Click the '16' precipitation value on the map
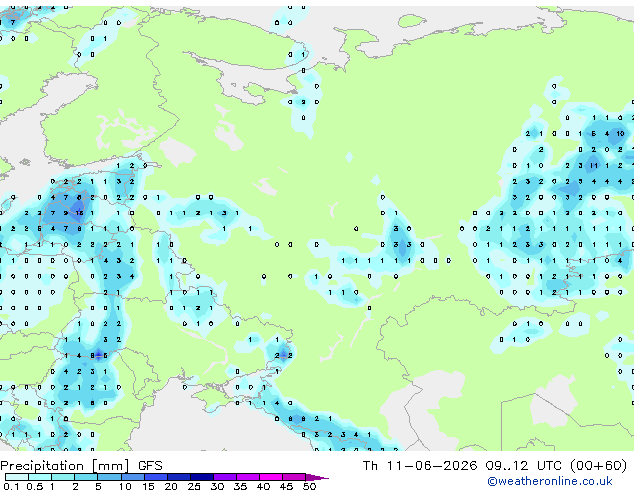The height and width of the screenshot is (490, 634). (x=79, y=213)
